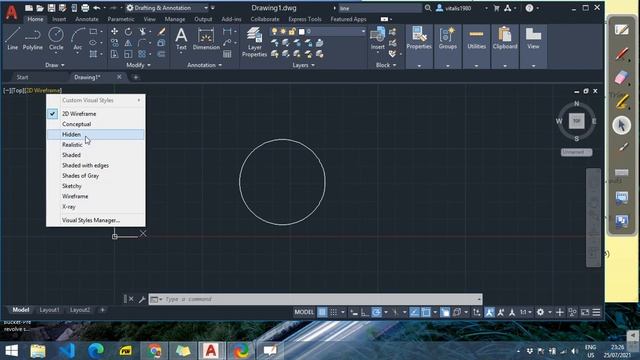Open Visual Styles Manager from the menu

click(96, 220)
